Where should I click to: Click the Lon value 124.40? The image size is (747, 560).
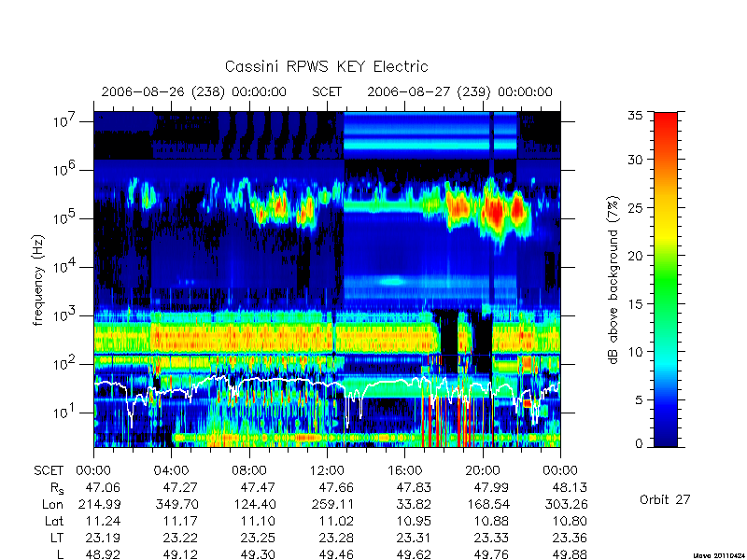[254, 504]
